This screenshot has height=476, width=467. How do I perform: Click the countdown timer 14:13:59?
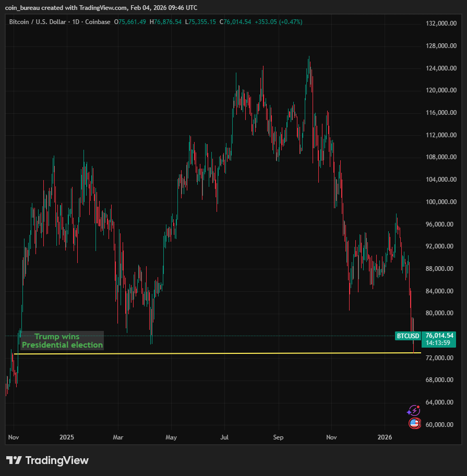(x=438, y=343)
